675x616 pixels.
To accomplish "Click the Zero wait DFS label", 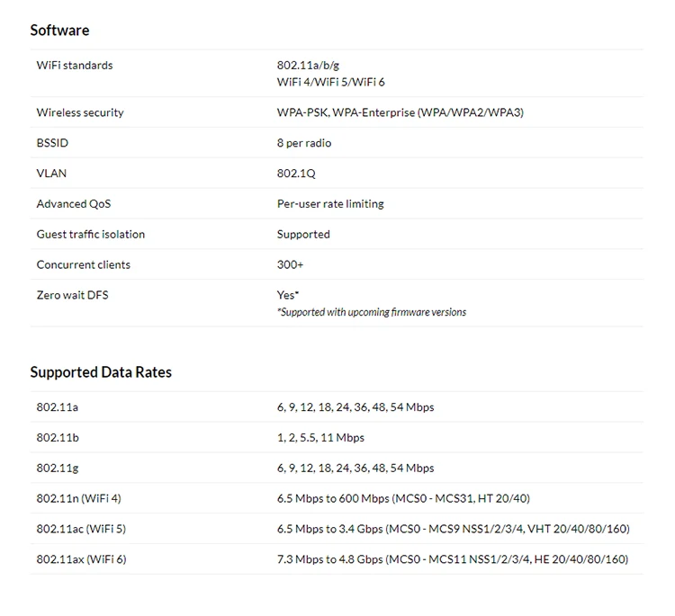I will point(72,295).
